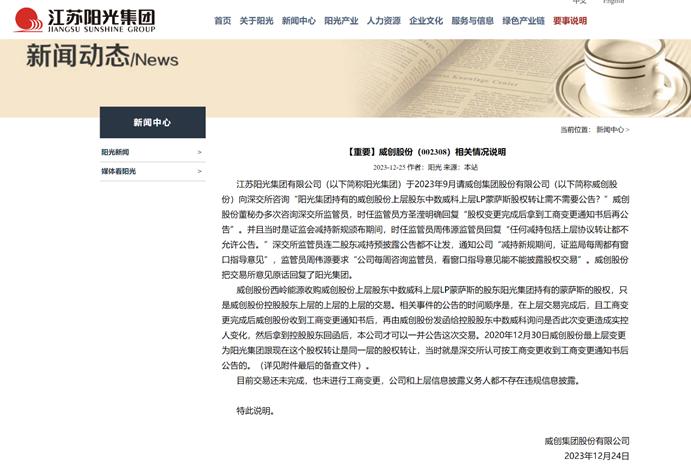The image size is (691, 473).
Task: Open the 首页 menu item
Action: pyautogui.click(x=223, y=21)
